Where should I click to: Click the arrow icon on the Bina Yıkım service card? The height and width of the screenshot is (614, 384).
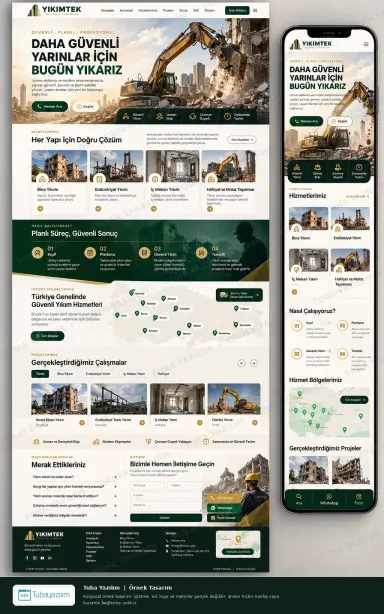(40, 209)
